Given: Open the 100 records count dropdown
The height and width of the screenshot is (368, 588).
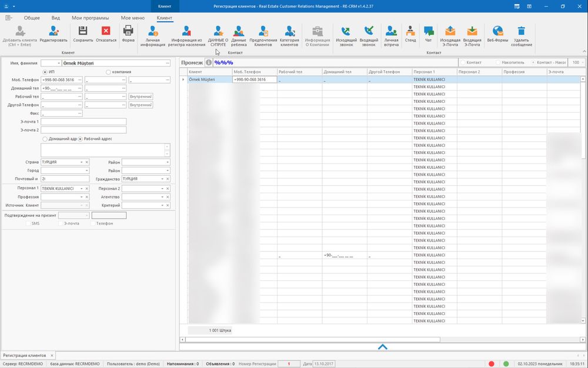Looking at the screenshot, I should pos(582,62).
